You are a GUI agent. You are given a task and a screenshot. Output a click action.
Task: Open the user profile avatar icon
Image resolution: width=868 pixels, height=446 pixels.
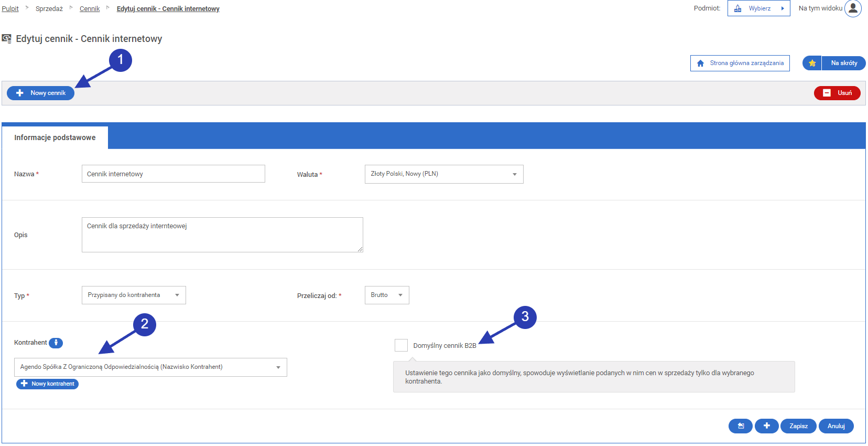[853, 8]
